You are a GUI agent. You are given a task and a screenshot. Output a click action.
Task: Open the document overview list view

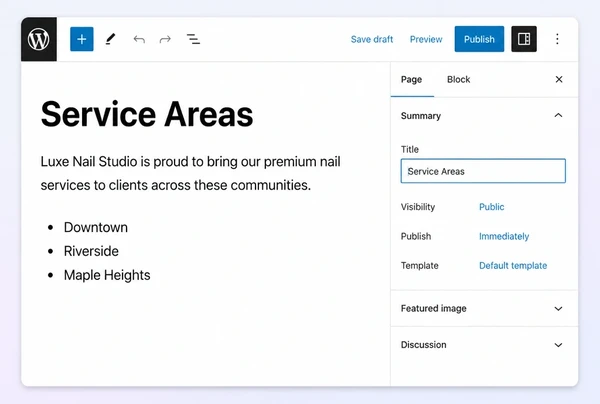(x=193, y=39)
